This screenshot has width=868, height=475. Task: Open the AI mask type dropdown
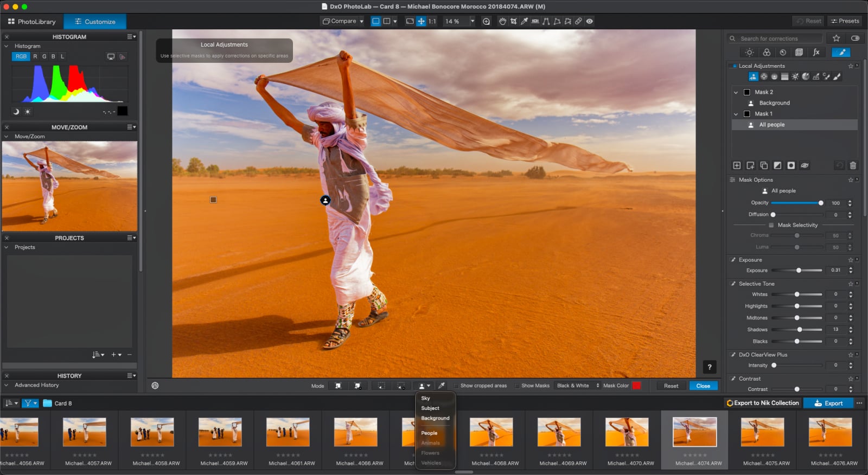(x=424, y=386)
